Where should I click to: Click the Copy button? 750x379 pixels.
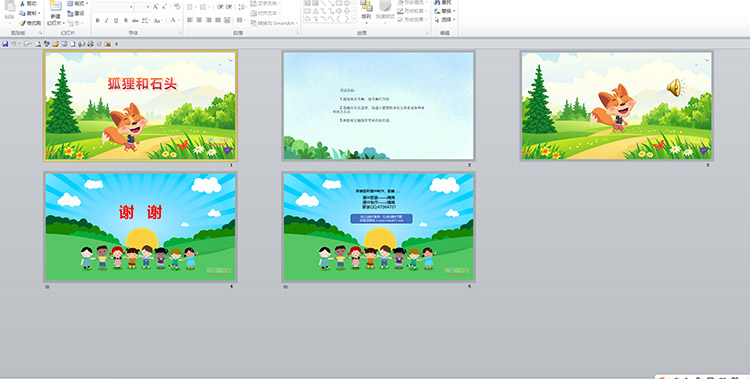[31, 13]
